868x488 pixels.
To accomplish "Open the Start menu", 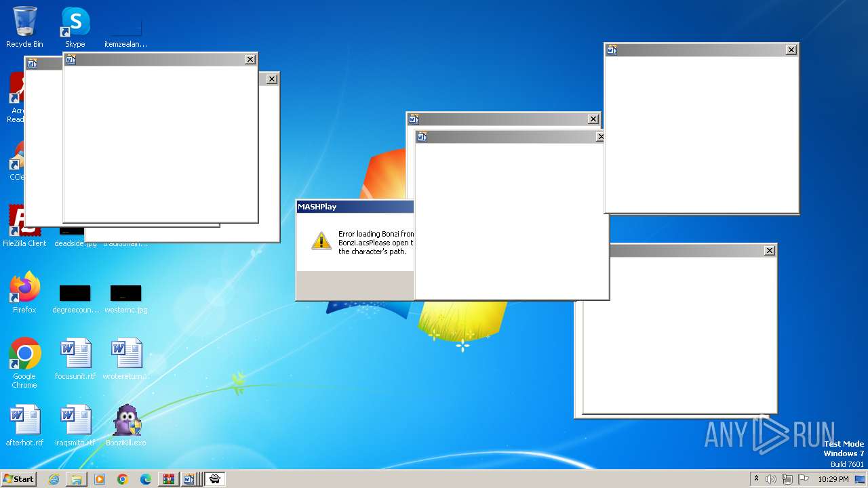I will (18, 479).
